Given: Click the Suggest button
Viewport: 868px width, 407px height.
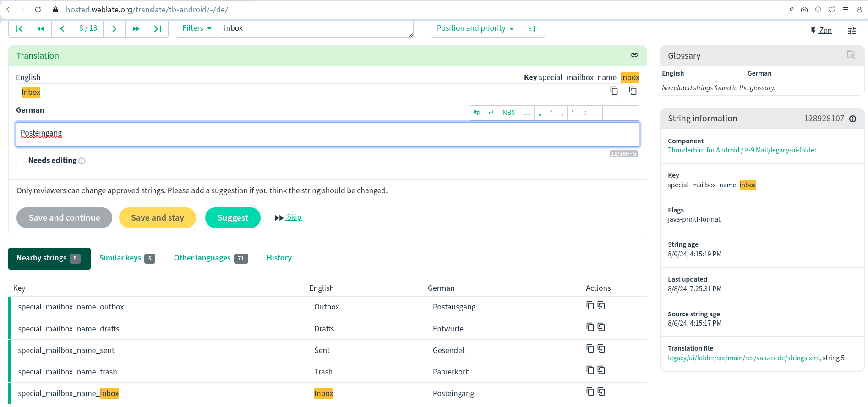Looking at the screenshot, I should click(x=233, y=218).
